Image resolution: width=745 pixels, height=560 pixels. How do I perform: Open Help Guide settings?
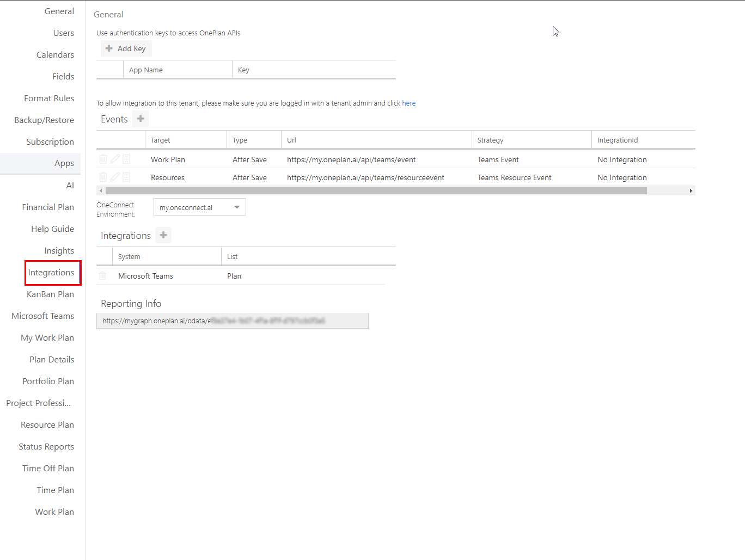(52, 229)
